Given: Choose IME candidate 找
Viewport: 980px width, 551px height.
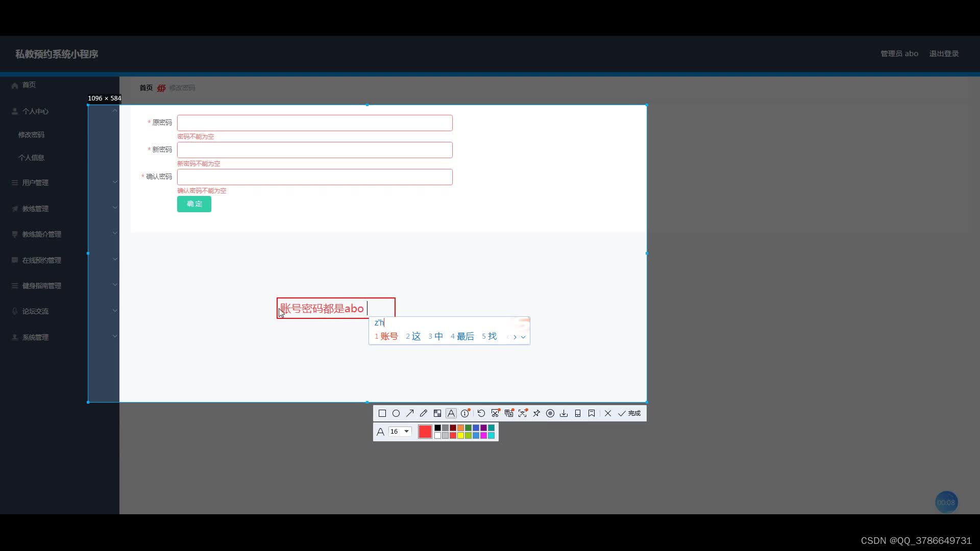Looking at the screenshot, I should 489,337.
